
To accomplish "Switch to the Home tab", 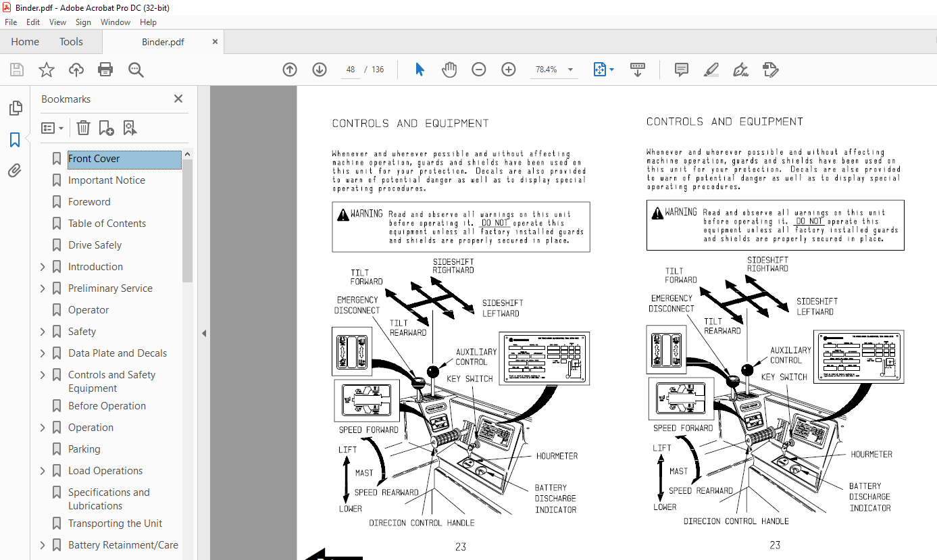I will point(25,42).
